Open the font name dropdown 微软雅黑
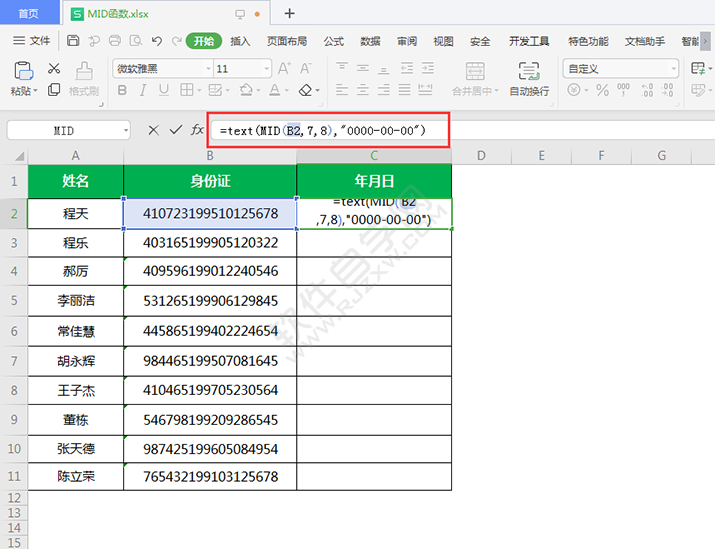715x549 pixels. [x=207, y=69]
